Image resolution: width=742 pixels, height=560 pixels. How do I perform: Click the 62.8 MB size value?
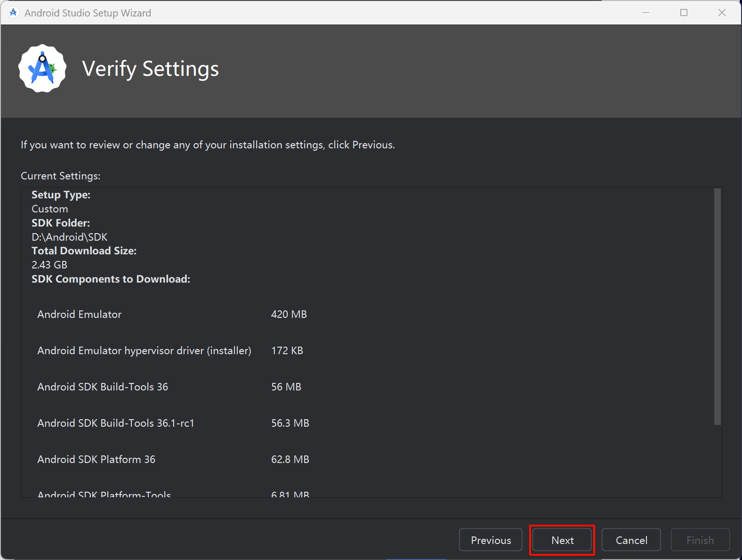pyautogui.click(x=290, y=459)
